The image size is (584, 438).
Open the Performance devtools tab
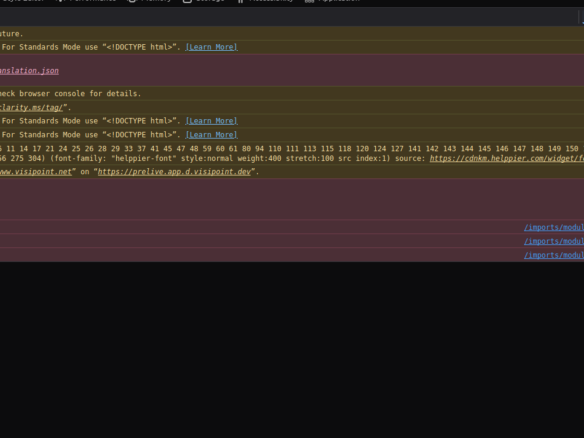click(x=86, y=1)
